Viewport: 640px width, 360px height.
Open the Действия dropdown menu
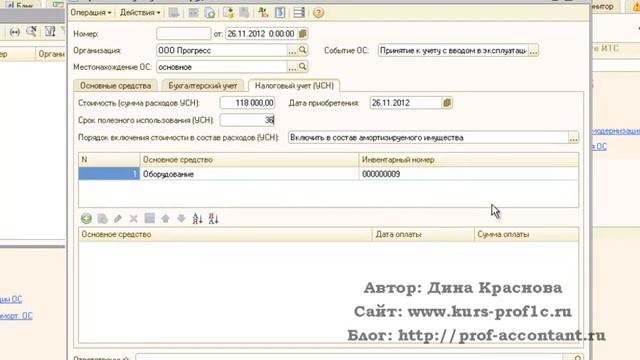(x=140, y=13)
